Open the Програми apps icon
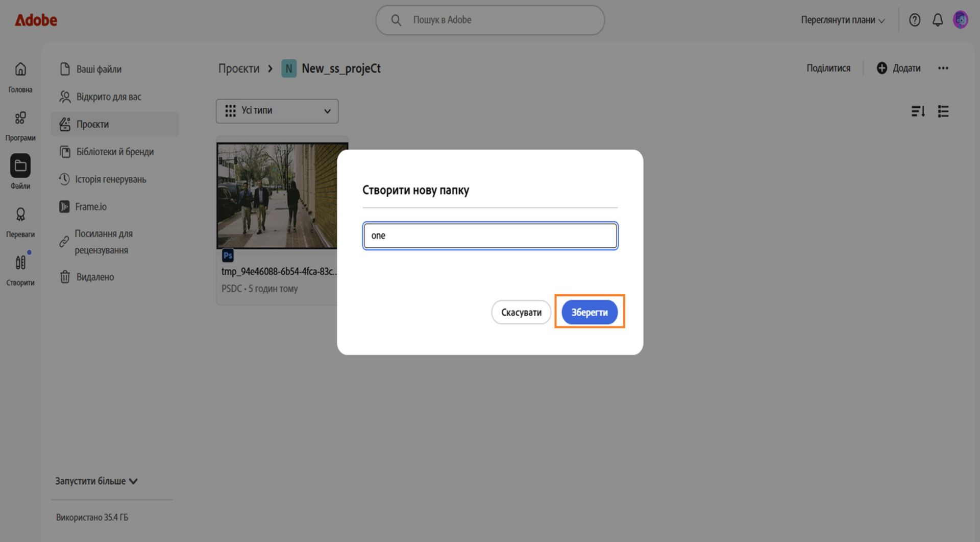 20,118
